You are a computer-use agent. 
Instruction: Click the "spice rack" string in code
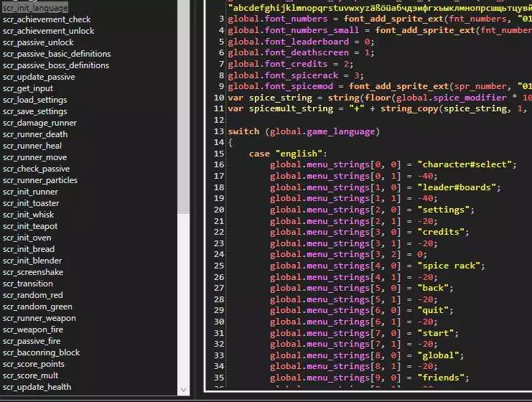tap(449, 266)
